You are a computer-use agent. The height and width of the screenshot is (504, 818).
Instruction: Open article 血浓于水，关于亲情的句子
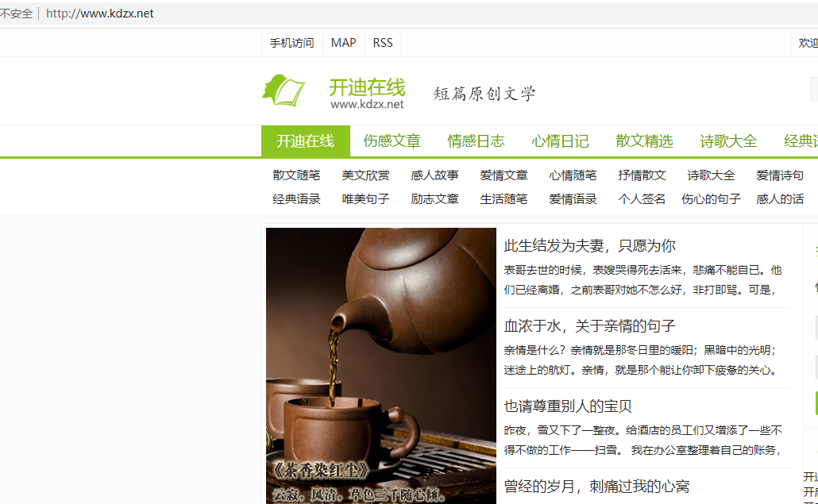tap(589, 324)
